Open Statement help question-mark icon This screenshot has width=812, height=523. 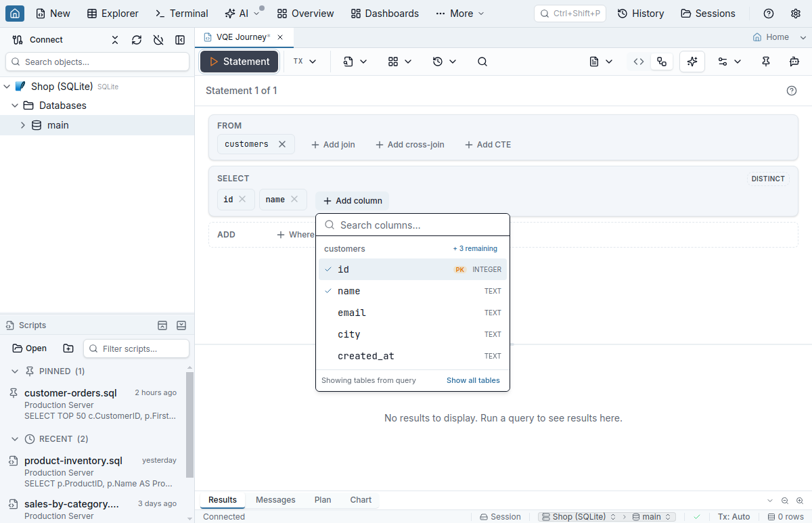click(x=792, y=91)
